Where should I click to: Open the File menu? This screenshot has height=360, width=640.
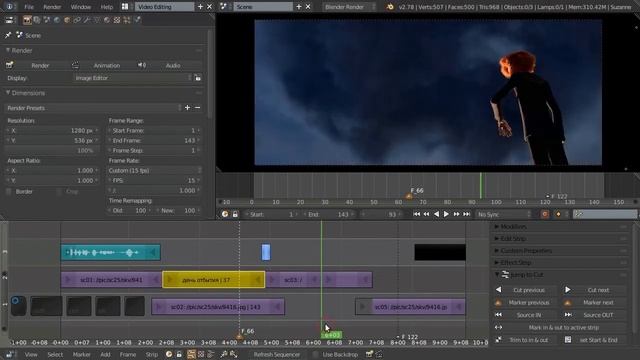[29, 7]
